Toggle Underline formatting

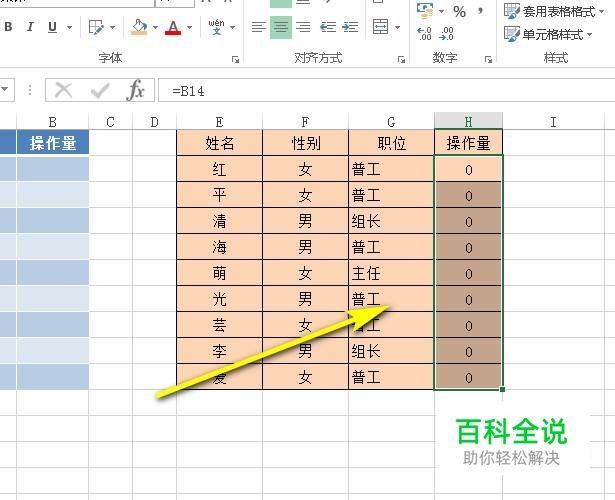pyautogui.click(x=52, y=27)
